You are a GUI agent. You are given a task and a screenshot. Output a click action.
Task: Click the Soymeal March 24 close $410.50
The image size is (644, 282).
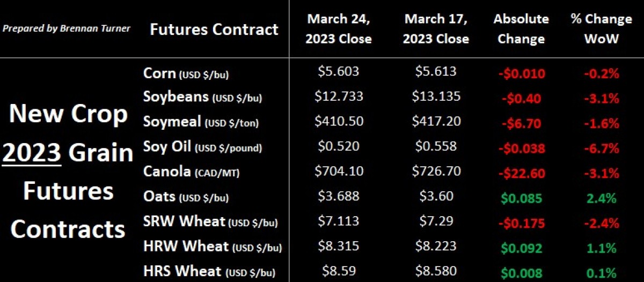pyautogui.click(x=339, y=121)
